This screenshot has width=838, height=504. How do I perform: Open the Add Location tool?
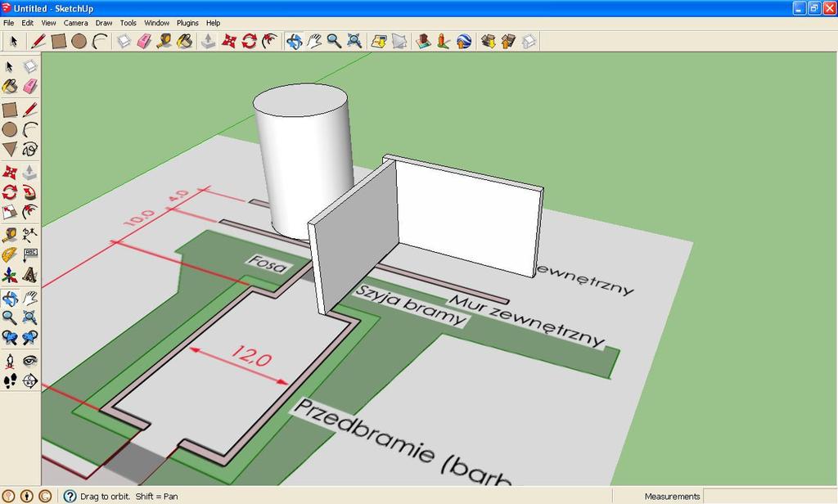tap(379, 41)
